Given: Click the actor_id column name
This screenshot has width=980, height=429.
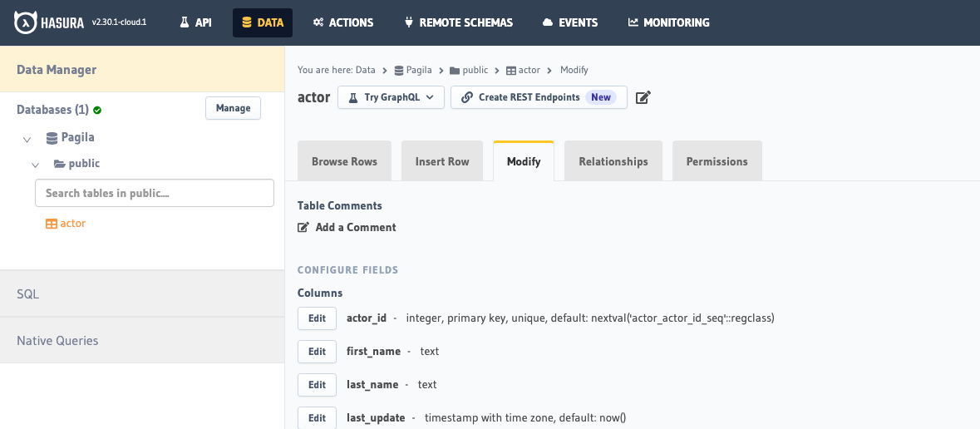Looking at the screenshot, I should click(367, 318).
